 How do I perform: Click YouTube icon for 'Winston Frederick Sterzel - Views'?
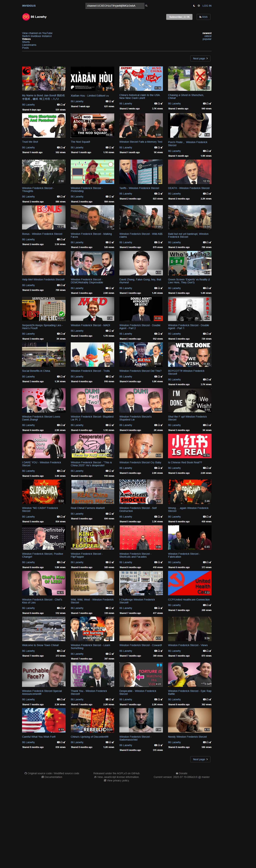point(204,651)
